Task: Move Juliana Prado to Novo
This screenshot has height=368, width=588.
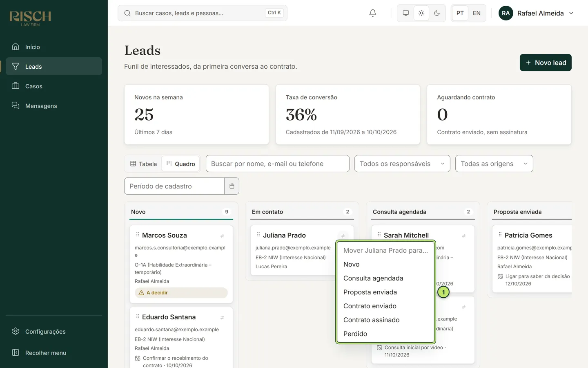Action: point(385,264)
